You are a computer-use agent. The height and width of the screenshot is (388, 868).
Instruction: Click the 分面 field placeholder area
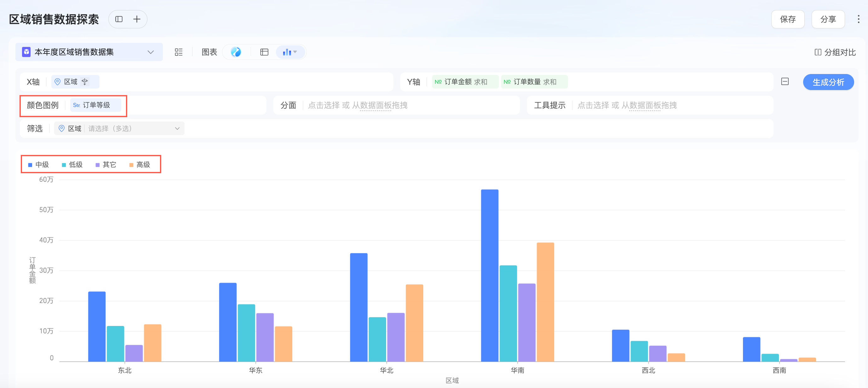[357, 106]
